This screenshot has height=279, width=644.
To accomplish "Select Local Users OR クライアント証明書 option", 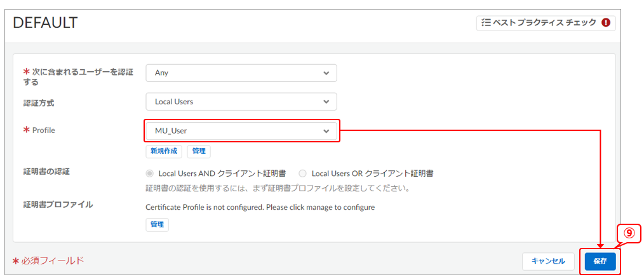I will [302, 173].
